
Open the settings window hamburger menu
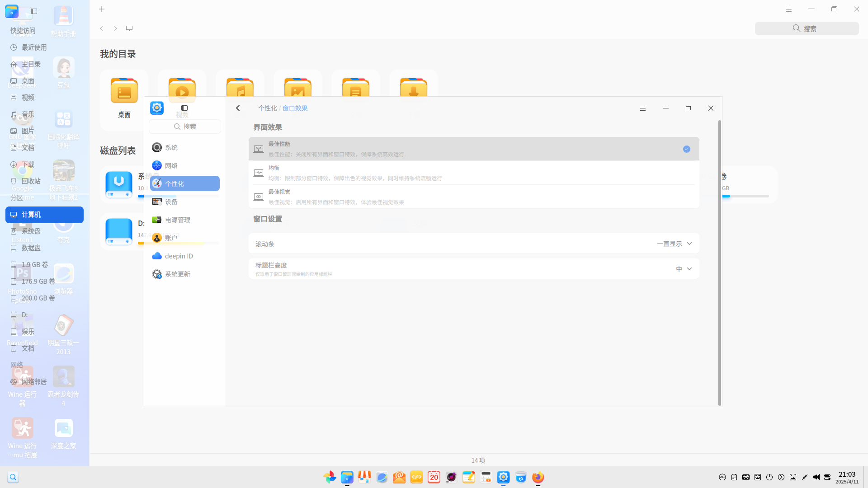tap(642, 108)
